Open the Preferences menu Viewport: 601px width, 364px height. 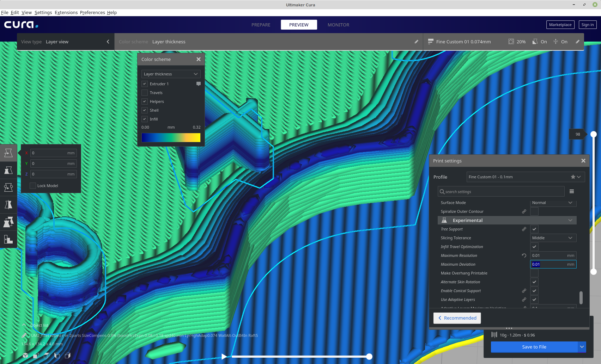tap(92, 12)
